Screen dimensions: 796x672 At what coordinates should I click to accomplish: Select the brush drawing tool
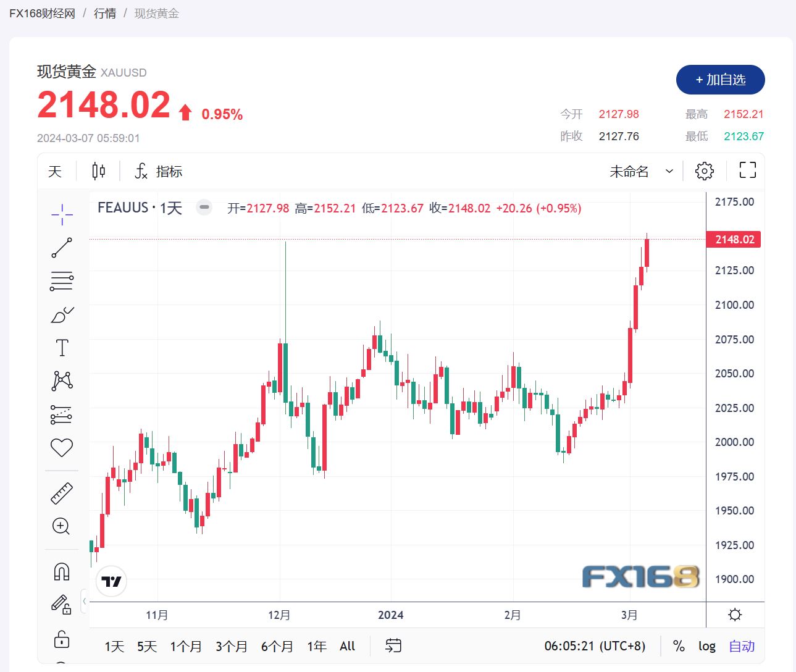point(62,314)
